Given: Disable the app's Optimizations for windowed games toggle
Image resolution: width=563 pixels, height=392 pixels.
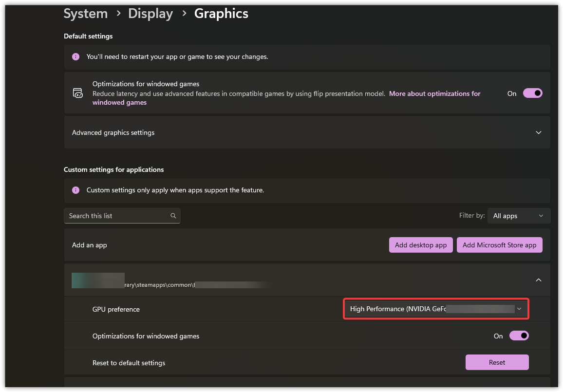Looking at the screenshot, I should [519, 336].
